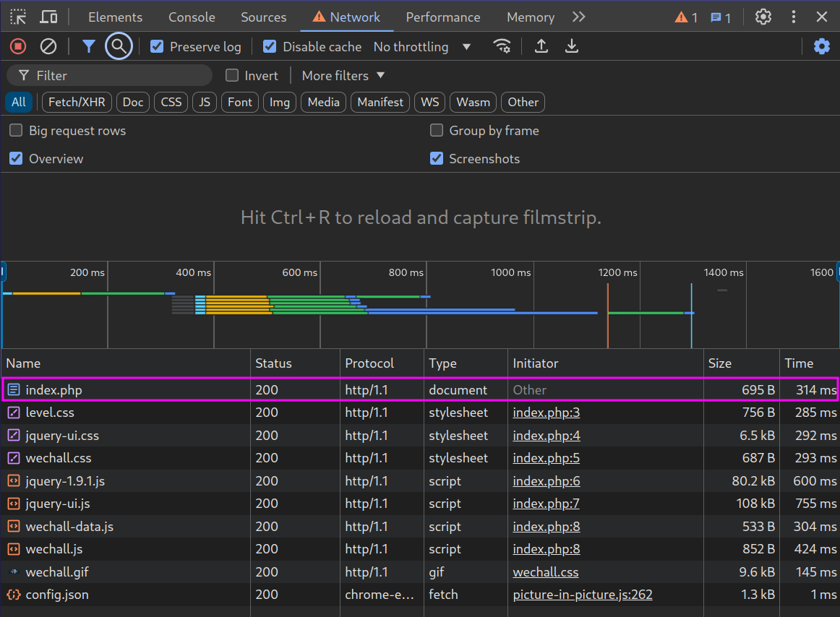Uncheck Preserve log

click(157, 46)
